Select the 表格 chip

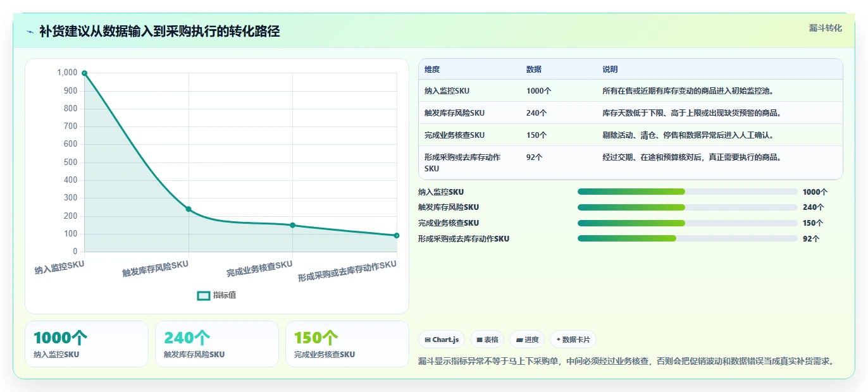click(x=487, y=340)
